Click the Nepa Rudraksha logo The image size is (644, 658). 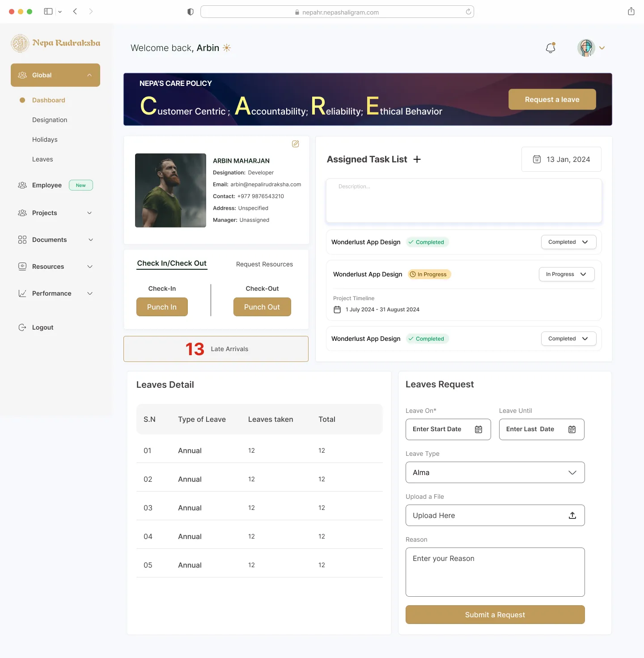pyautogui.click(x=55, y=43)
